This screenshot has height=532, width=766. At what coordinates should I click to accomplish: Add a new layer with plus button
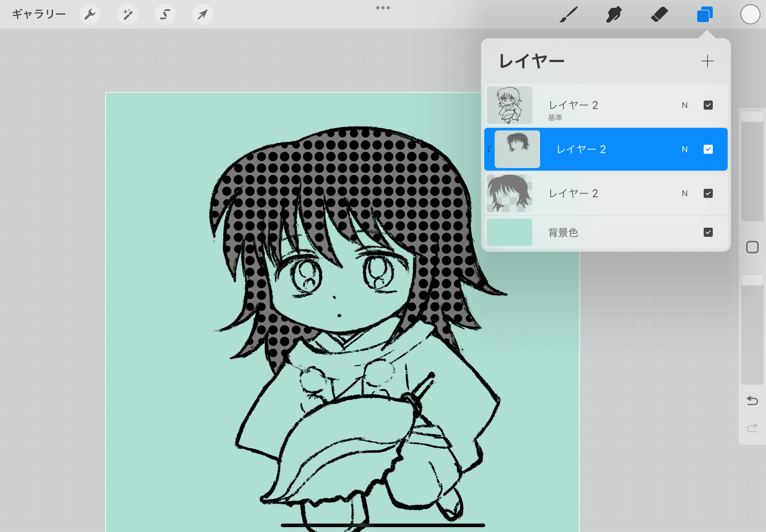tap(707, 61)
